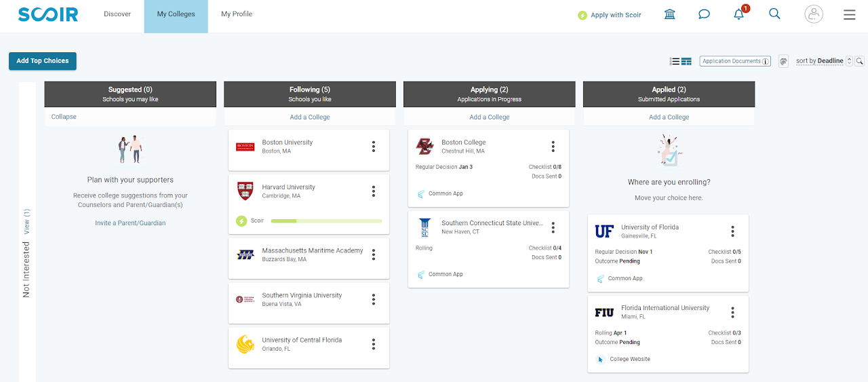Click Massachusetts Maritime Academy logo
This screenshot has height=382, width=868.
click(245, 255)
